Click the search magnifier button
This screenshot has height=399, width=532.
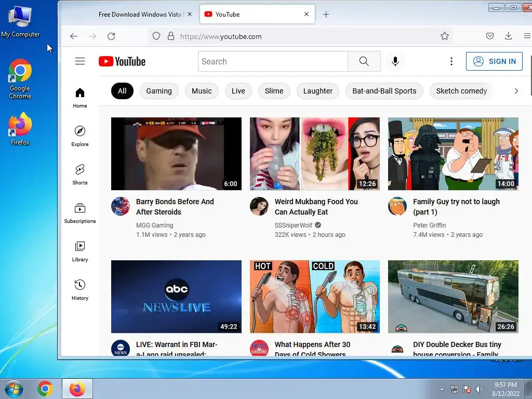[364, 61]
